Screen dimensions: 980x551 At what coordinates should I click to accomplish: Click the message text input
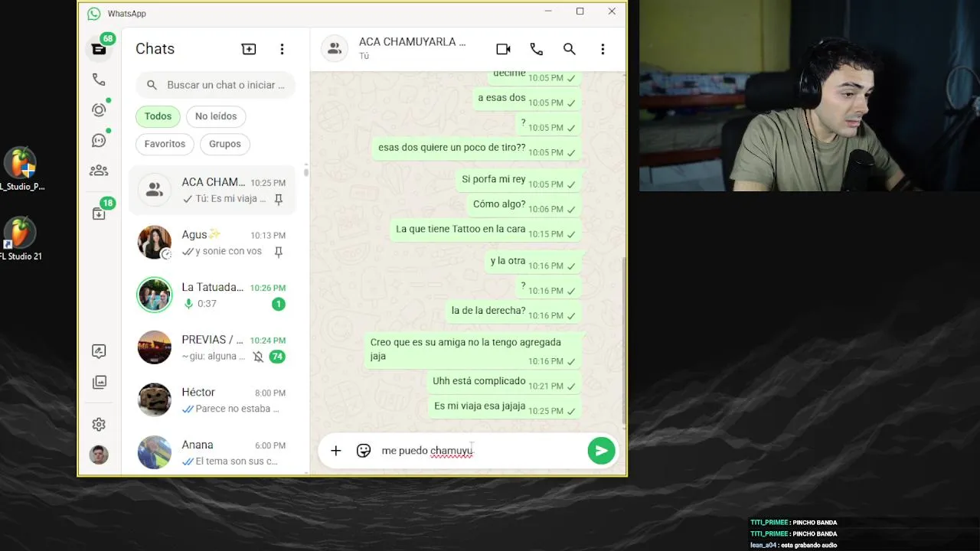[480, 451]
